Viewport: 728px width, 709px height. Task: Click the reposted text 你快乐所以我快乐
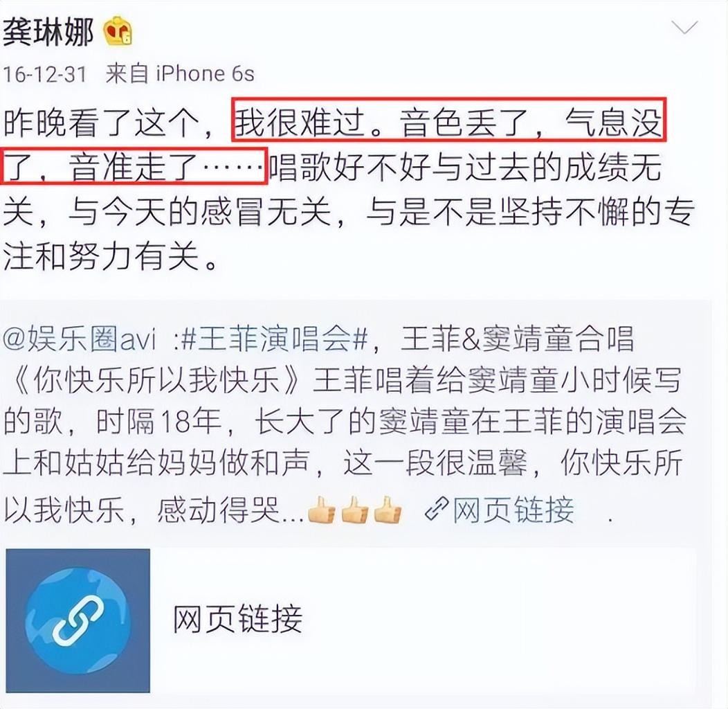pos(156,382)
